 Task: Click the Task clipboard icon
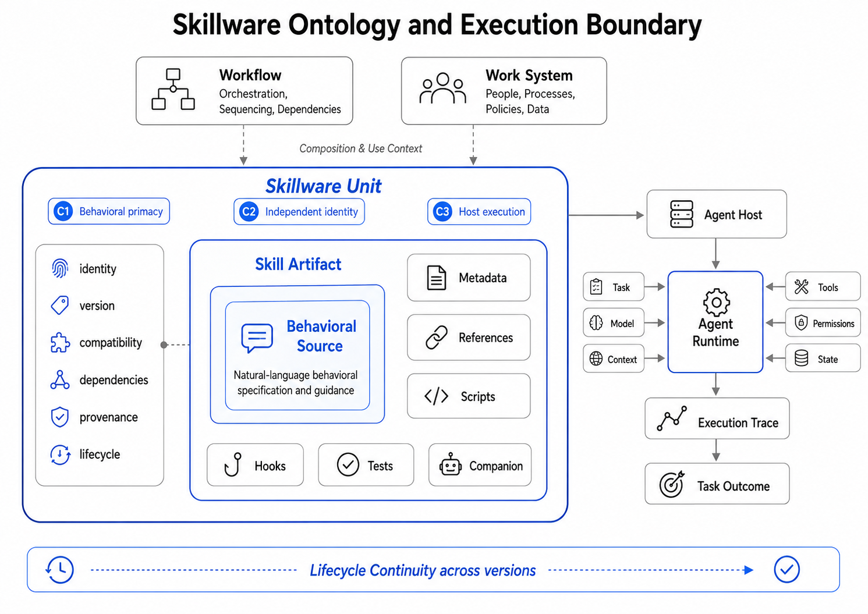click(596, 287)
